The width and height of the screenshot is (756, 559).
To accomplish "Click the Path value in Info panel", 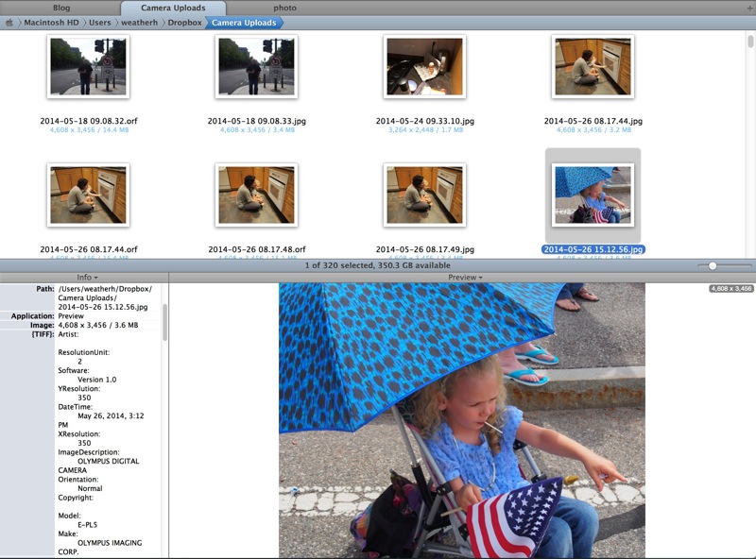I will (x=105, y=297).
